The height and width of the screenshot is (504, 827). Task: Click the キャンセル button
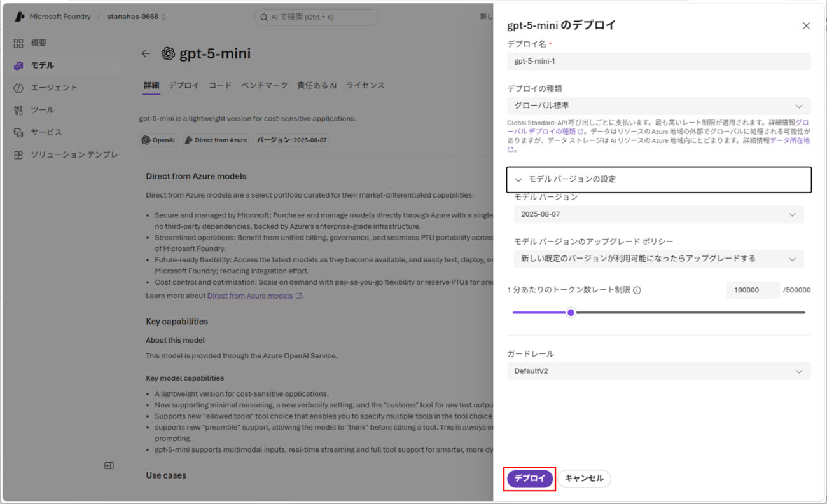click(x=584, y=479)
